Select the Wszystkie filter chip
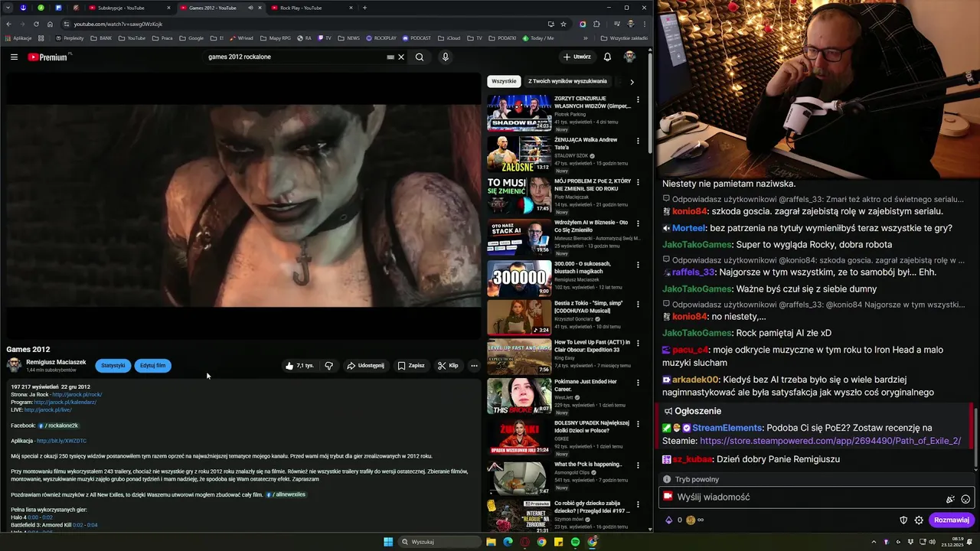Image resolution: width=980 pixels, height=551 pixels. pos(504,81)
